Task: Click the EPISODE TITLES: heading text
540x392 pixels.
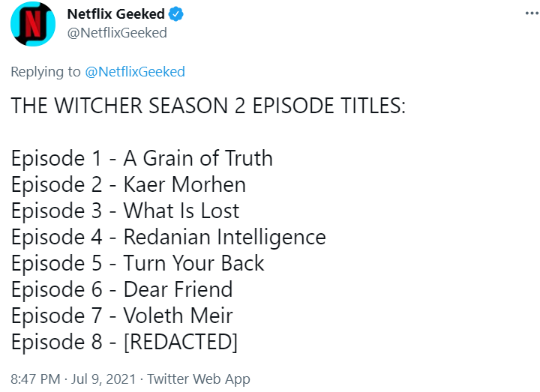Action: point(329,106)
